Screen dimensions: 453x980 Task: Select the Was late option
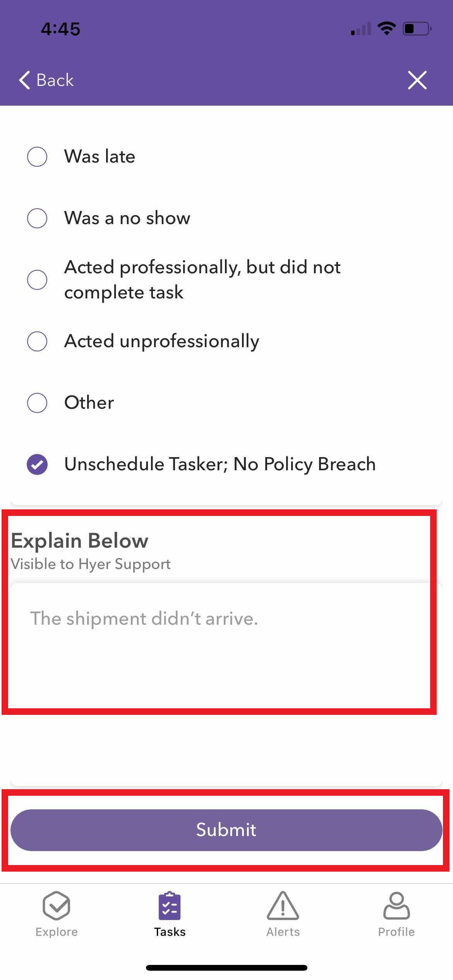coord(37,157)
